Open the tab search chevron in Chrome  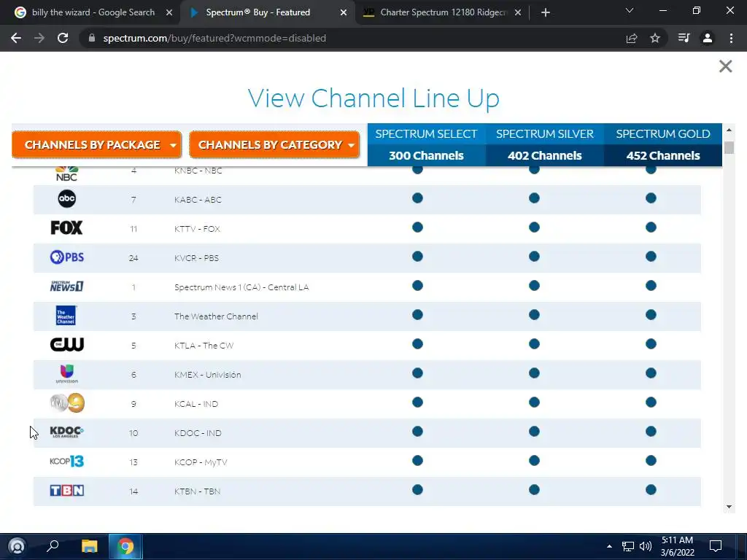[630, 10]
